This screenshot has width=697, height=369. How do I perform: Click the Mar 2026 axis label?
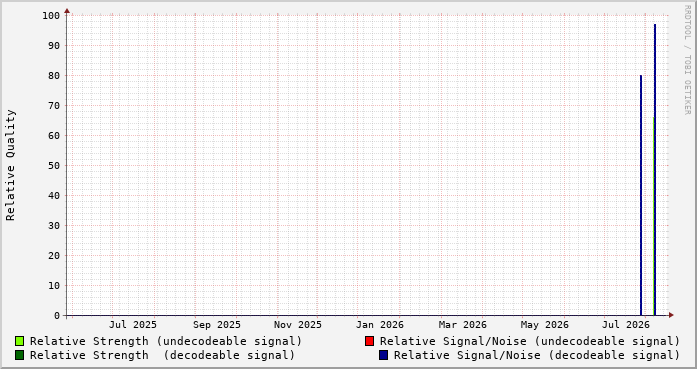[x=463, y=325]
